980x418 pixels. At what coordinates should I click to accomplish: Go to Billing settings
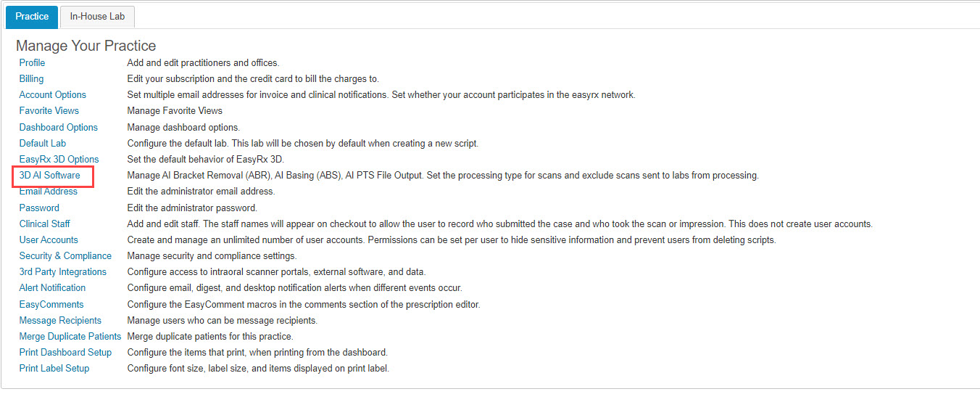pyautogui.click(x=31, y=78)
